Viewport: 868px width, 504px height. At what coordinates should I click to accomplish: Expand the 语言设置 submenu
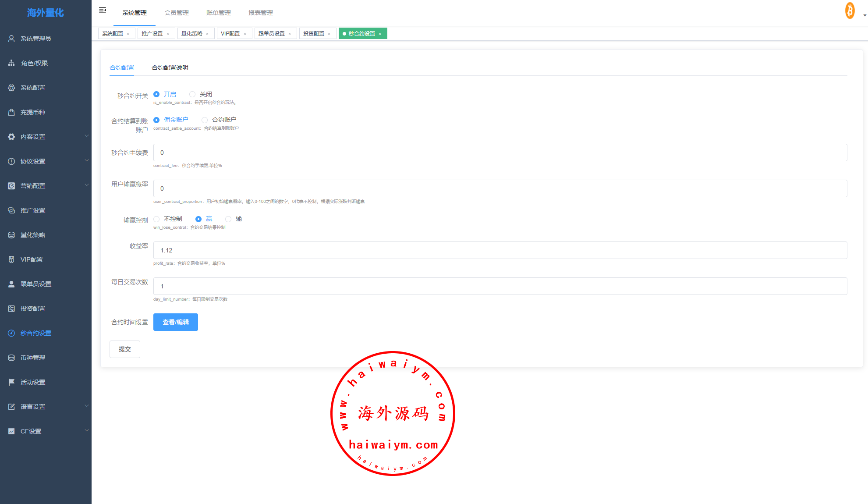point(86,406)
